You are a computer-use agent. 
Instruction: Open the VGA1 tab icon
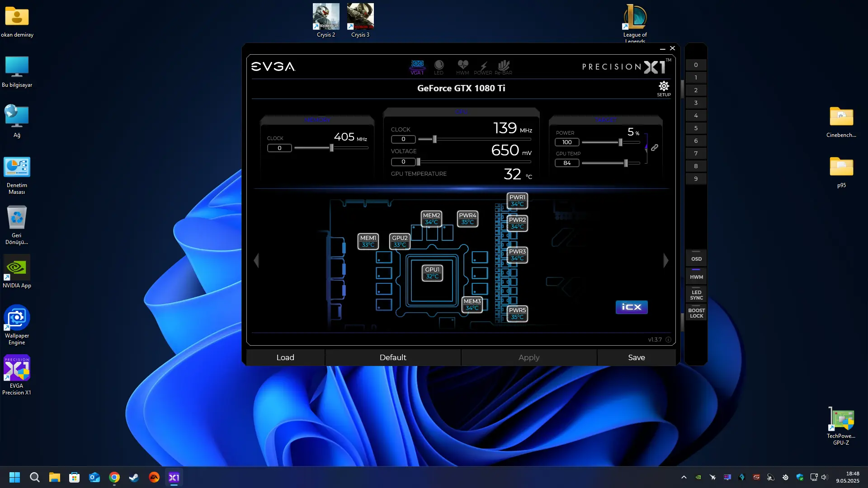pyautogui.click(x=417, y=67)
